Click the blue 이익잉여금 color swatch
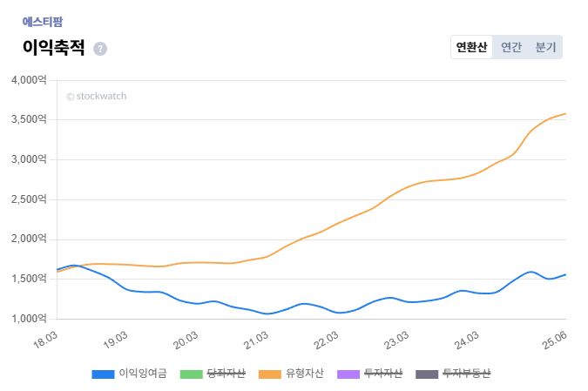 (x=103, y=374)
